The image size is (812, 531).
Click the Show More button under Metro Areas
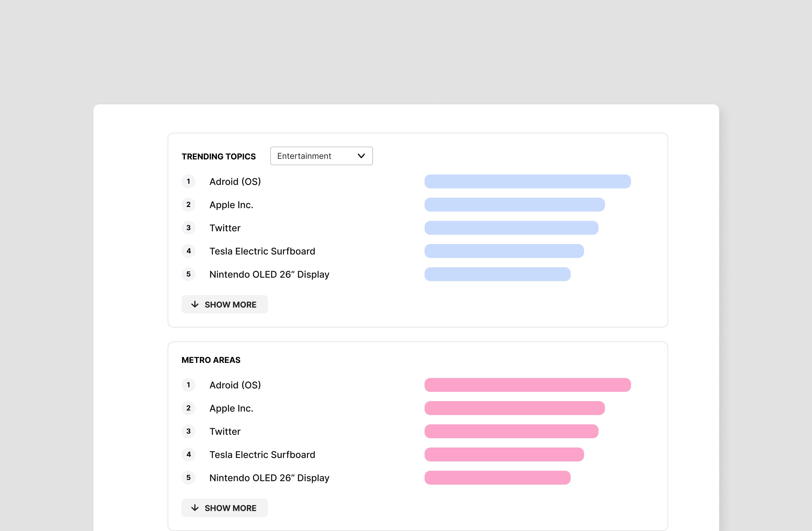pos(224,508)
